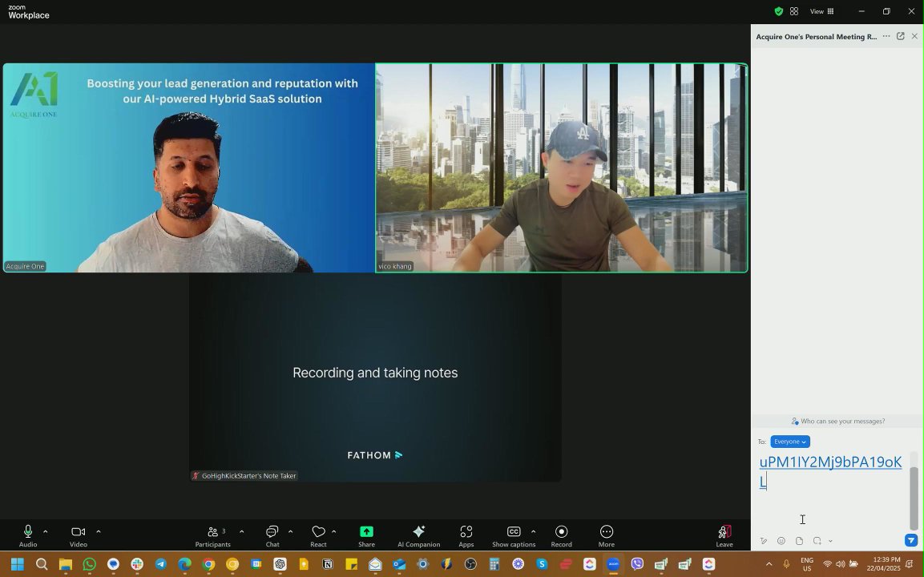Image resolution: width=924 pixels, height=577 pixels.
Task: Expand the Show captions options caret
Action: [533, 531]
